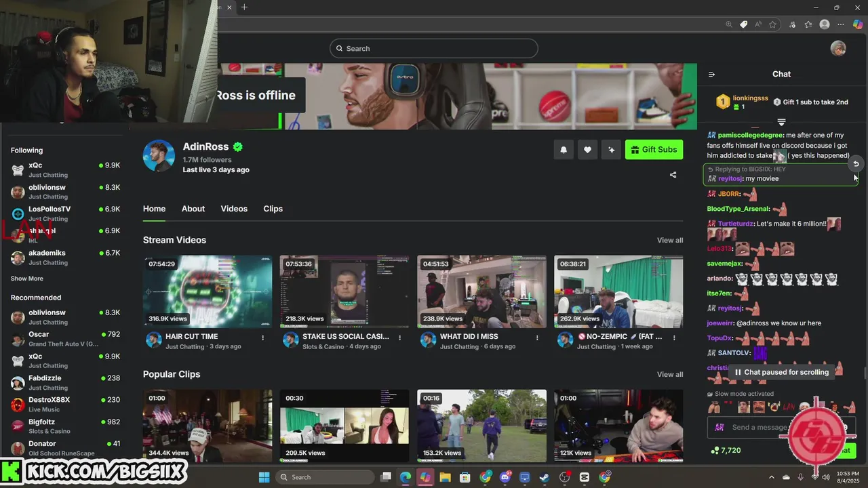Open Windows Start menu
This screenshot has width=868, height=488.
pos(264,477)
